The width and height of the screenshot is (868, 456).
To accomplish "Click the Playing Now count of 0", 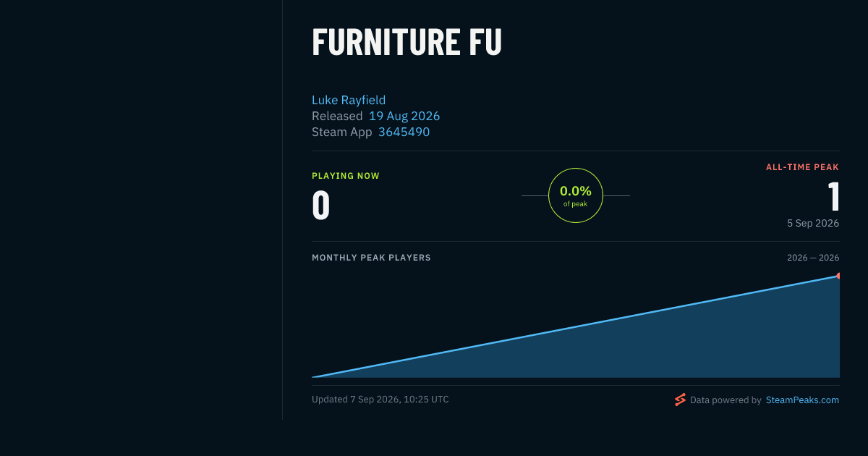I will click(321, 206).
